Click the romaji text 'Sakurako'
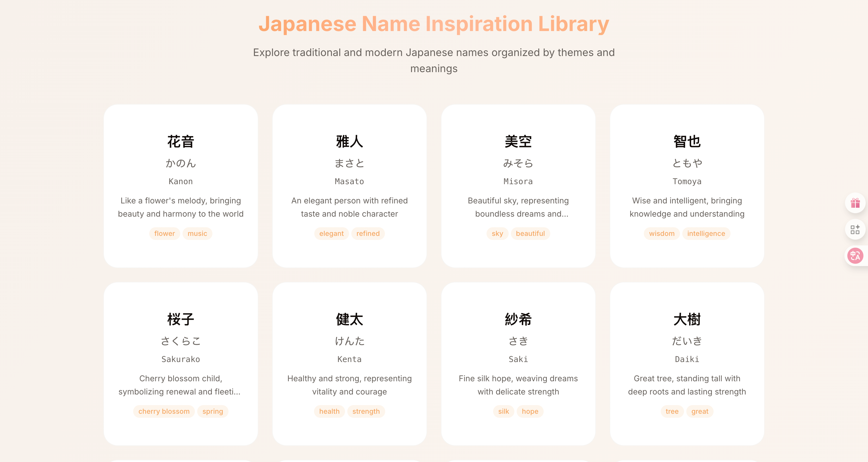The height and width of the screenshot is (462, 868). pos(181,359)
